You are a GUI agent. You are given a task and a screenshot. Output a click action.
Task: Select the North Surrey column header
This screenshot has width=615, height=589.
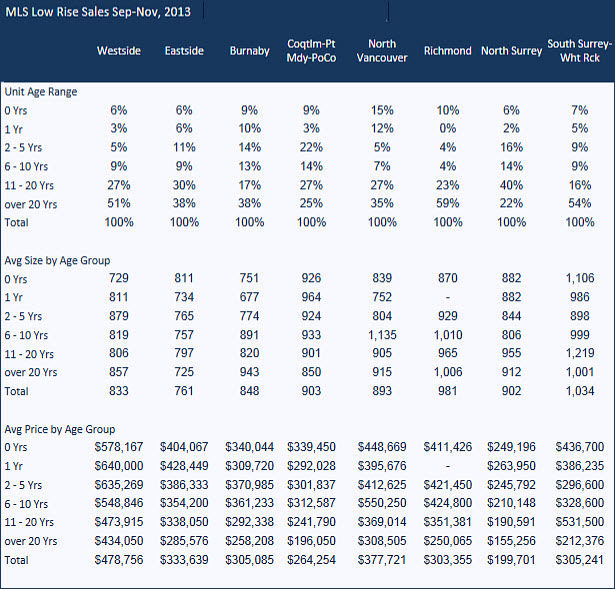click(511, 51)
